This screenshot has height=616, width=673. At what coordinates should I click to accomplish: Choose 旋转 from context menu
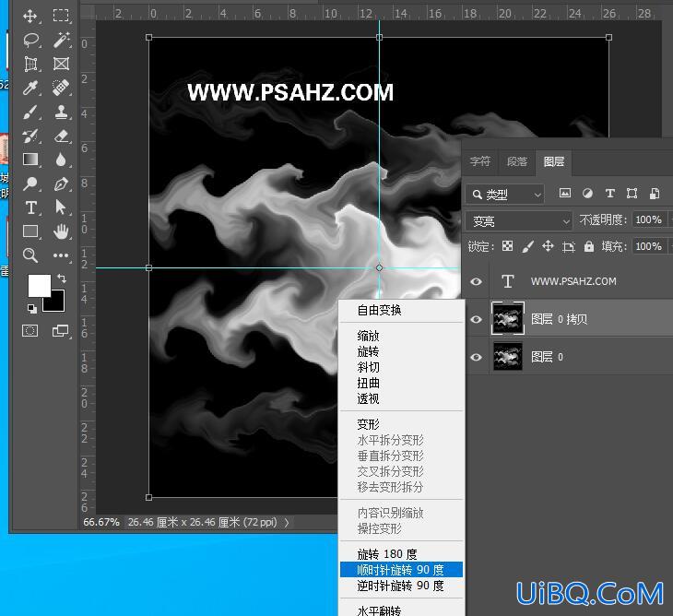coord(401,351)
